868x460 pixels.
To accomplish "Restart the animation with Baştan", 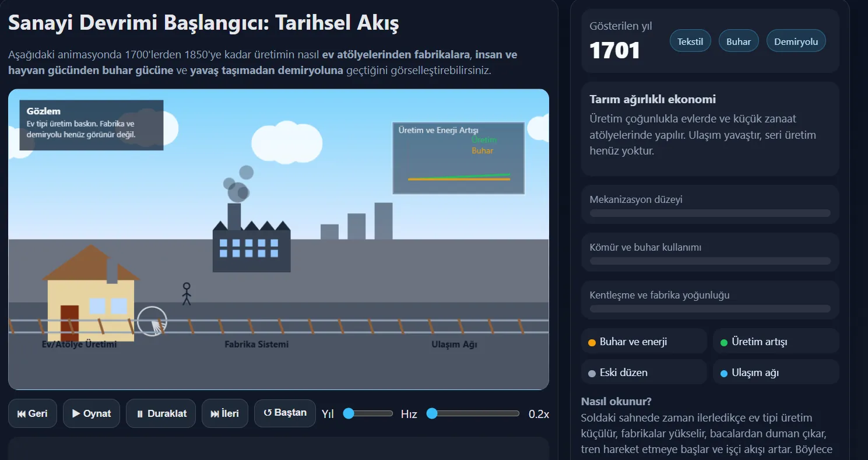I will [x=285, y=413].
